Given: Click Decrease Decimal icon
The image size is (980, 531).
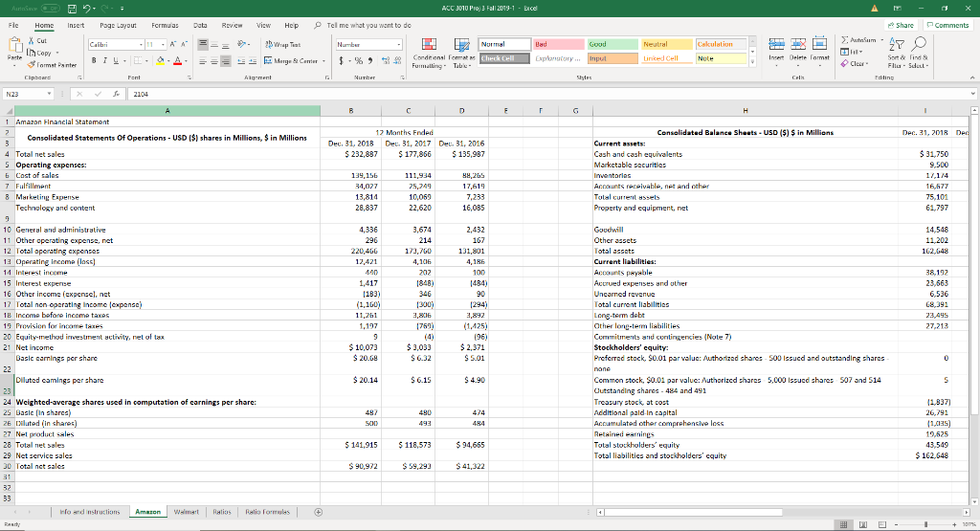Looking at the screenshot, I should 397,61.
